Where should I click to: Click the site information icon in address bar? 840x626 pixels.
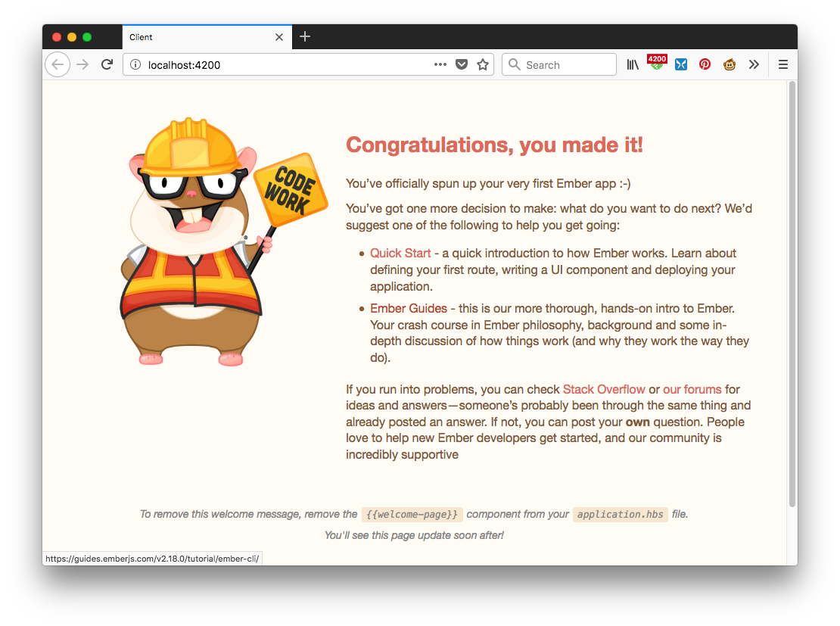click(135, 64)
